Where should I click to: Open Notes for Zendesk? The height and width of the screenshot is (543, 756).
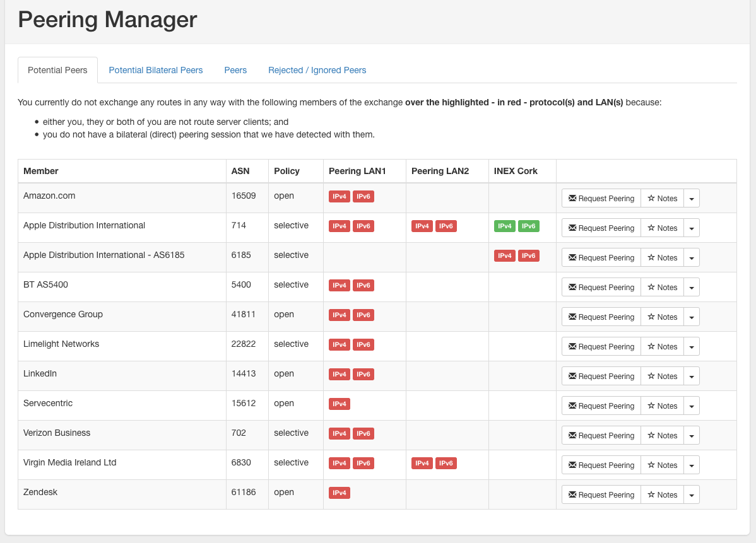coord(662,495)
